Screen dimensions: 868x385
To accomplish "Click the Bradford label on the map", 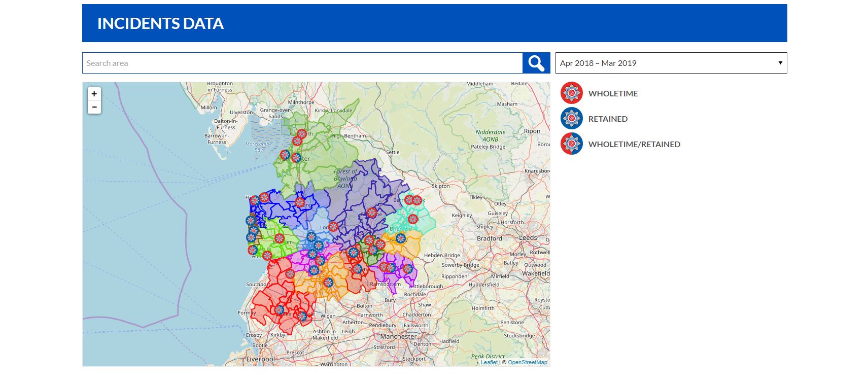I will point(490,238).
